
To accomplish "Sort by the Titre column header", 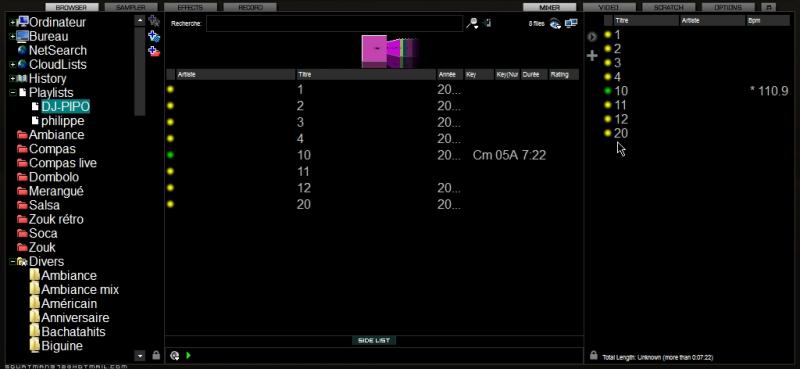I will click(366, 75).
